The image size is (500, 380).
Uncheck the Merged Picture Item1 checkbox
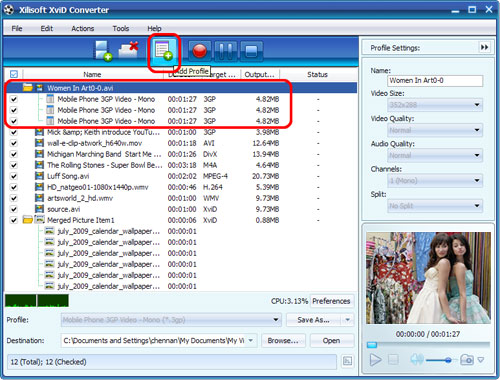click(x=14, y=220)
